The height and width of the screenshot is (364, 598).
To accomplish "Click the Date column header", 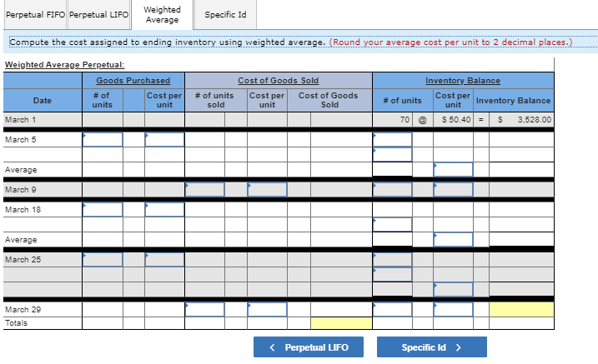I will 43,101.
